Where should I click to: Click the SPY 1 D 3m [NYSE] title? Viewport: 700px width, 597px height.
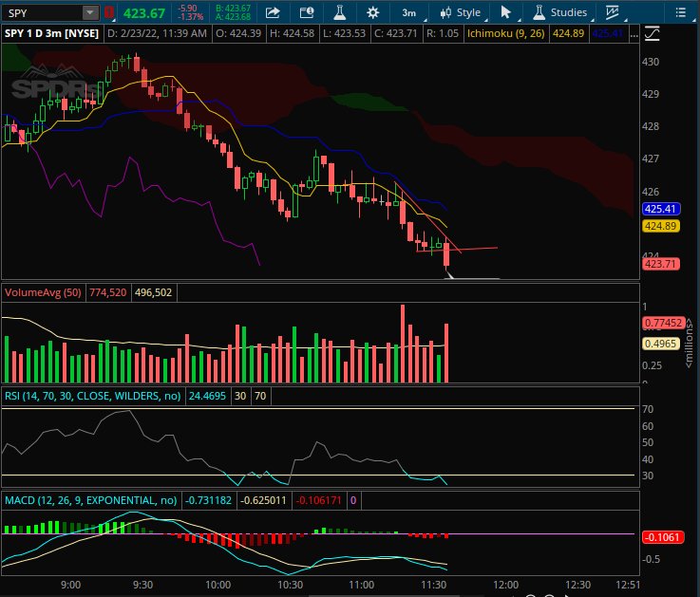tap(51, 33)
